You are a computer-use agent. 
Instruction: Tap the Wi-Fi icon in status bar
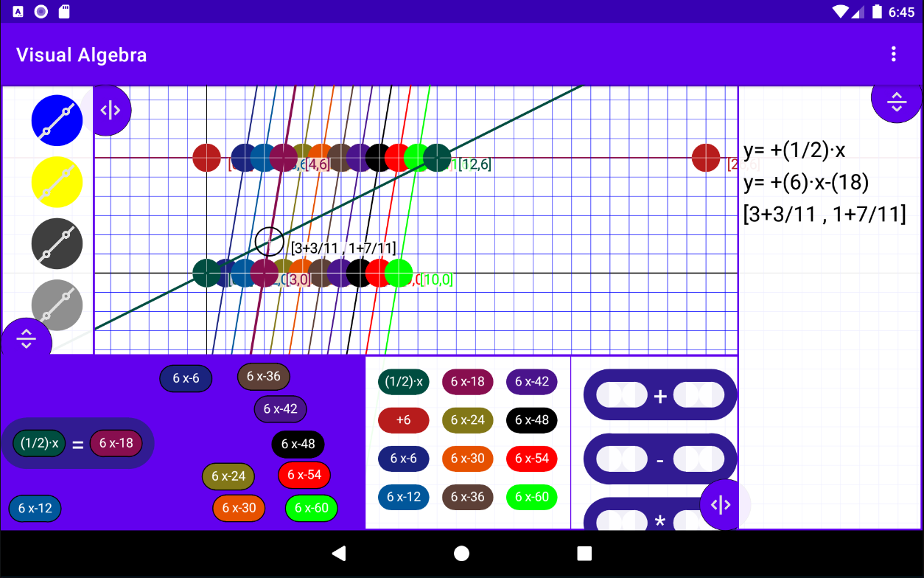click(840, 11)
